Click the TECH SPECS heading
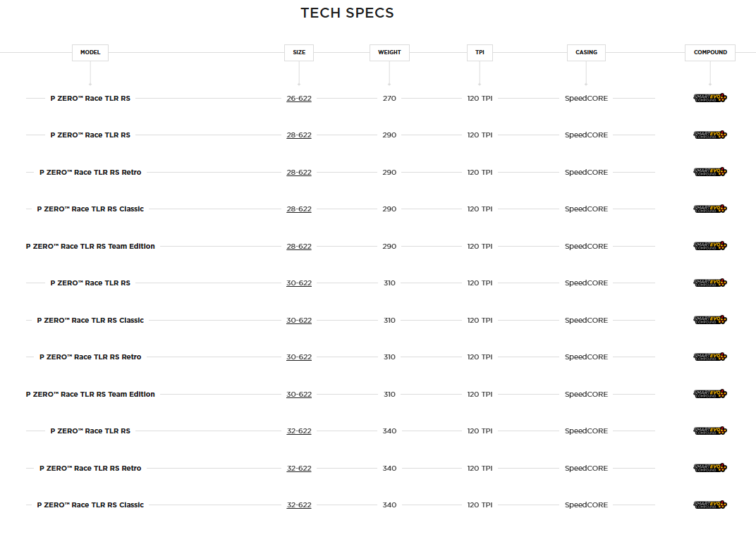 [347, 13]
